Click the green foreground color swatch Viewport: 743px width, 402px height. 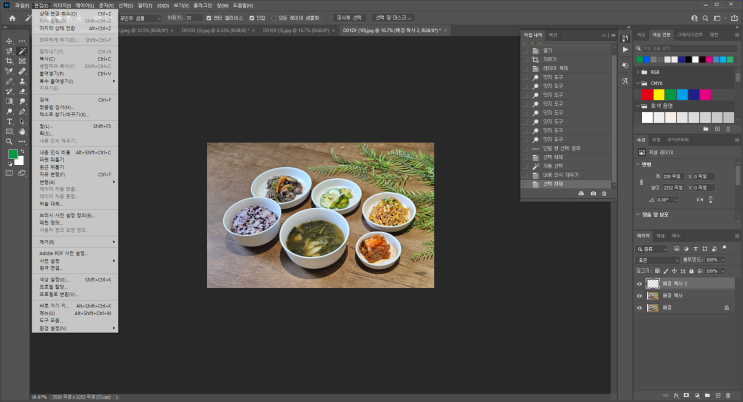pyautogui.click(x=13, y=155)
